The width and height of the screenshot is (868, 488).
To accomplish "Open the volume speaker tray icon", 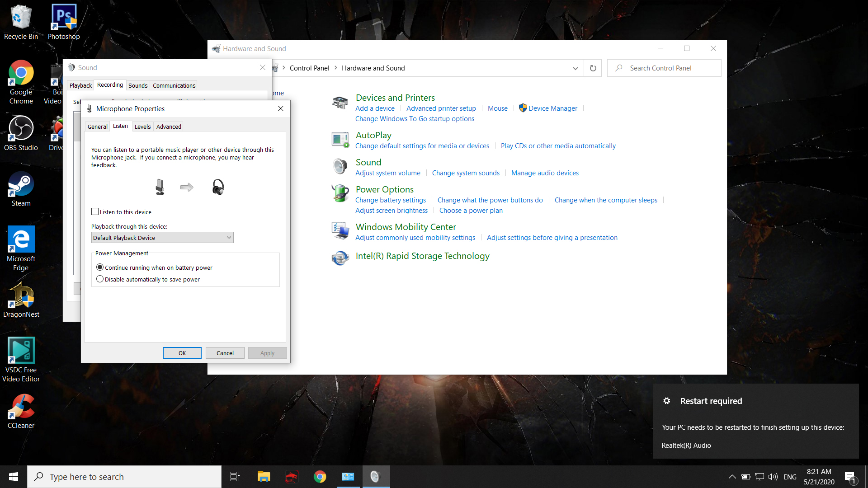I will tap(773, 477).
